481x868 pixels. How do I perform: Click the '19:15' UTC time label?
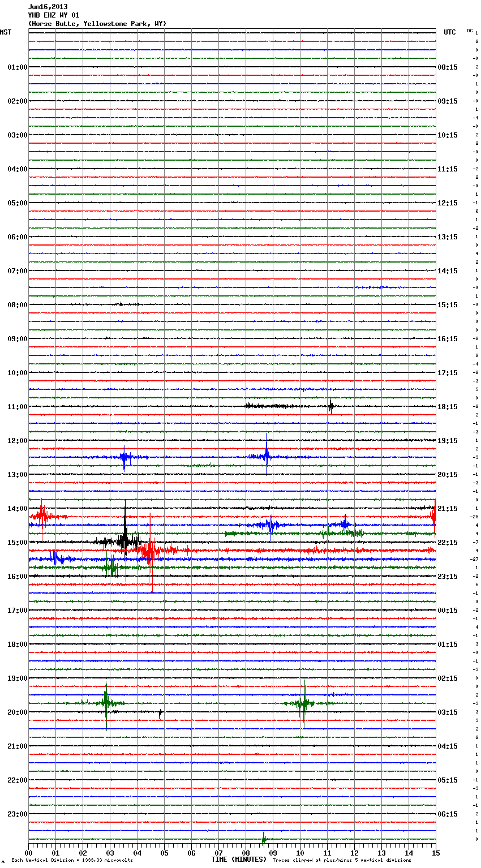(x=448, y=441)
